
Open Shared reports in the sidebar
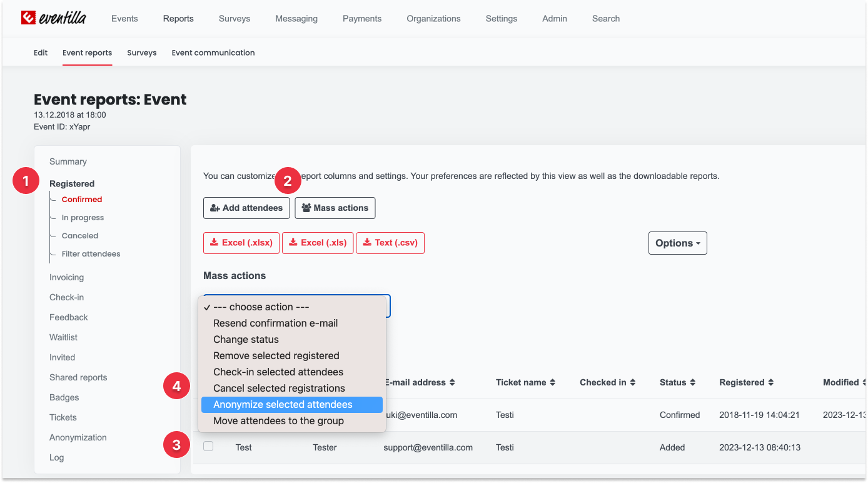tap(78, 377)
